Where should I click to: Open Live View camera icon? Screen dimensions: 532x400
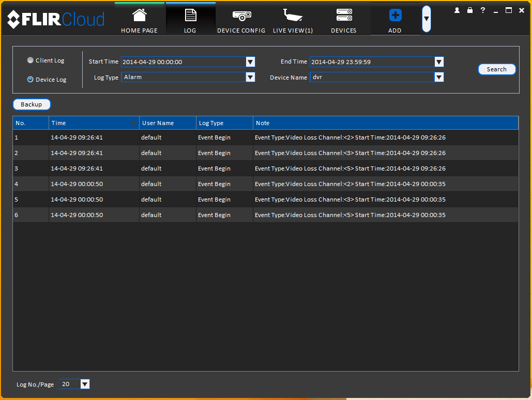pyautogui.click(x=293, y=16)
